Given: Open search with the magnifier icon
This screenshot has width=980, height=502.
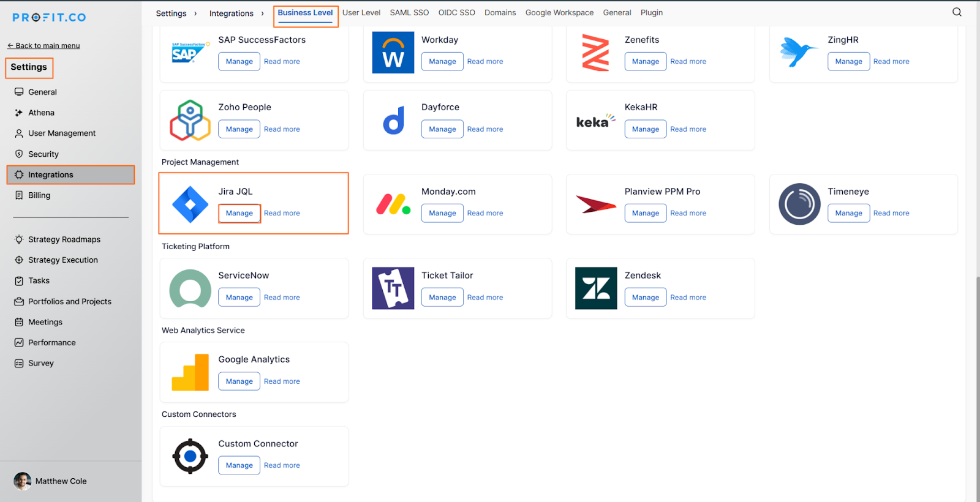Looking at the screenshot, I should tap(957, 12).
